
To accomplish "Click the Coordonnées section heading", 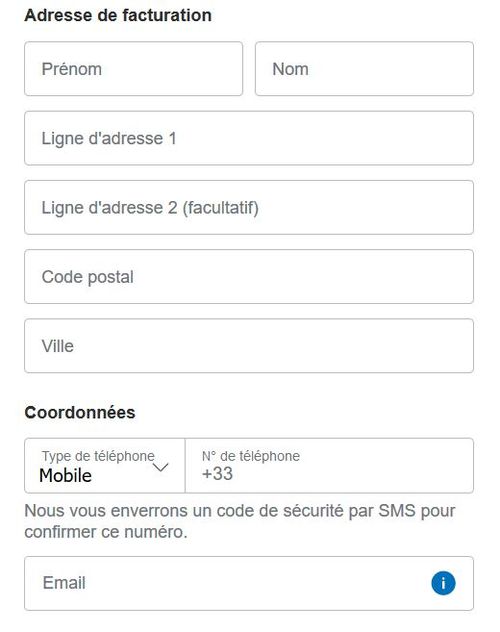I will (80, 413).
